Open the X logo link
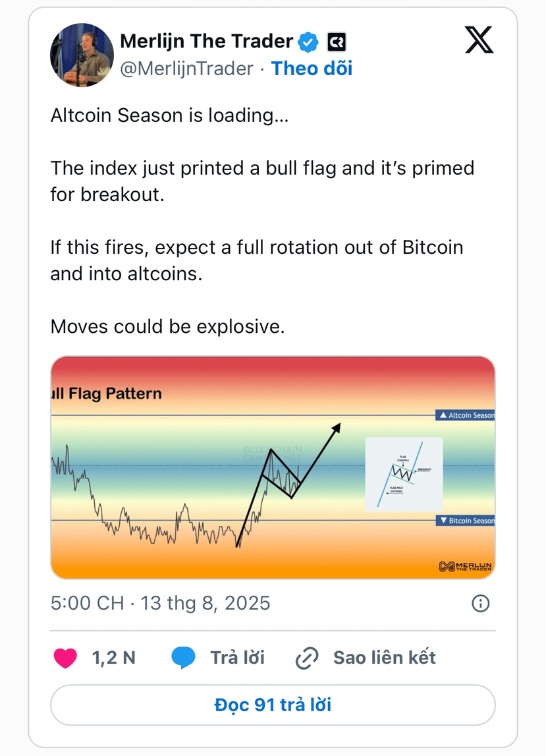Viewport: 546px width, 756px height. [x=479, y=40]
